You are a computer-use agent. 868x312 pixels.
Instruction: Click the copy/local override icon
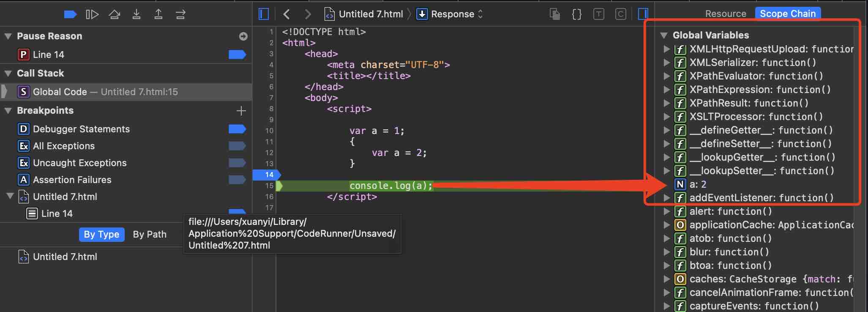(555, 14)
